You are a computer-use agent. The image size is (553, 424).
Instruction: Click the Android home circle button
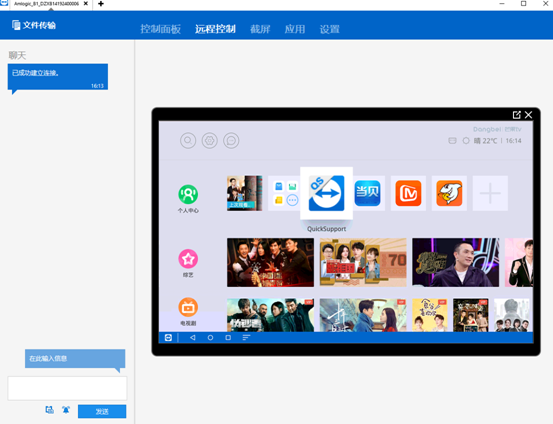pos(210,338)
